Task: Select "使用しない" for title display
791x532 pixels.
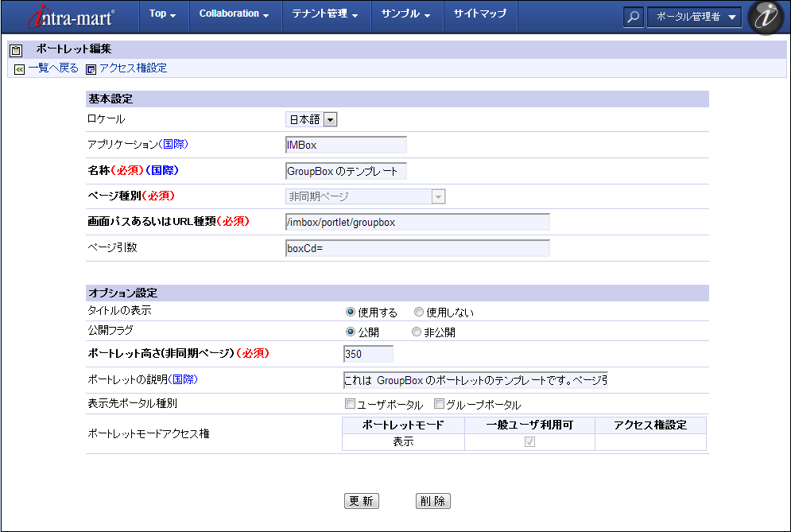Action: [419, 313]
